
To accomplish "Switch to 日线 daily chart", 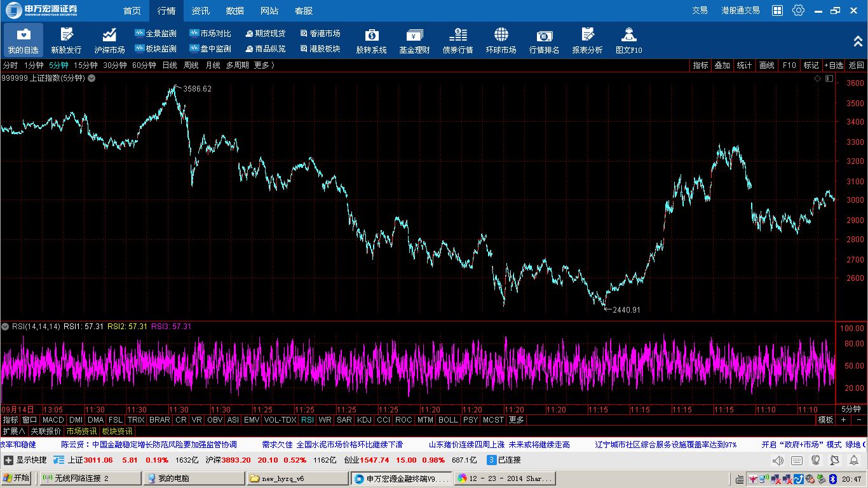I will [x=170, y=65].
